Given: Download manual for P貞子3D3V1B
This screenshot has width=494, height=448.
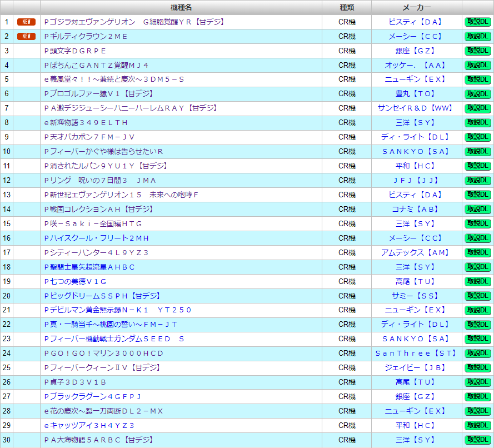Looking at the screenshot, I should pyautogui.click(x=478, y=382).
